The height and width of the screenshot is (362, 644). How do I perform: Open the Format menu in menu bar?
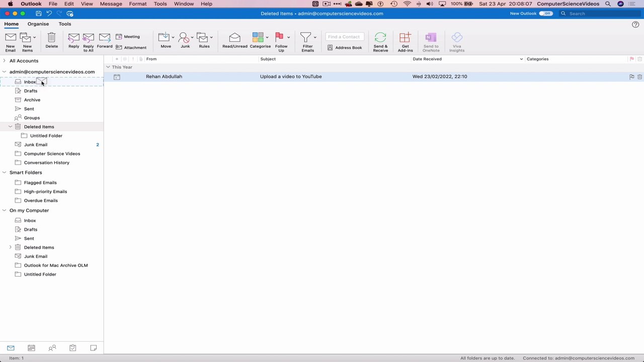point(138,4)
